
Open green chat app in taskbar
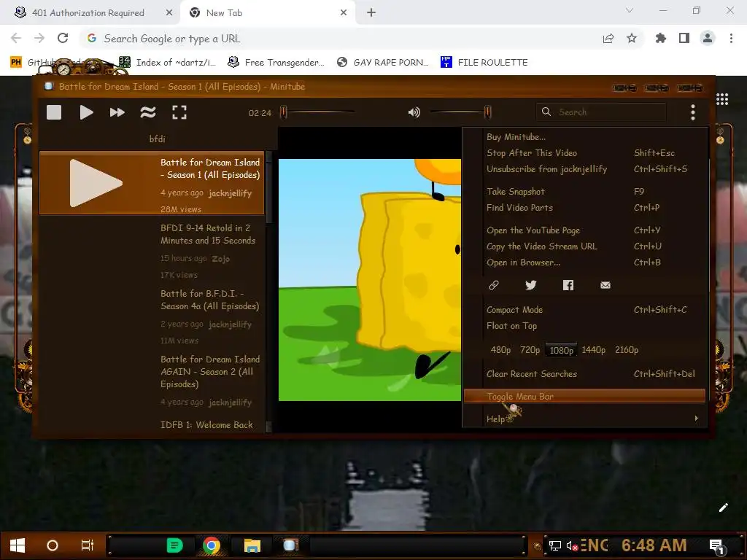pyautogui.click(x=174, y=545)
